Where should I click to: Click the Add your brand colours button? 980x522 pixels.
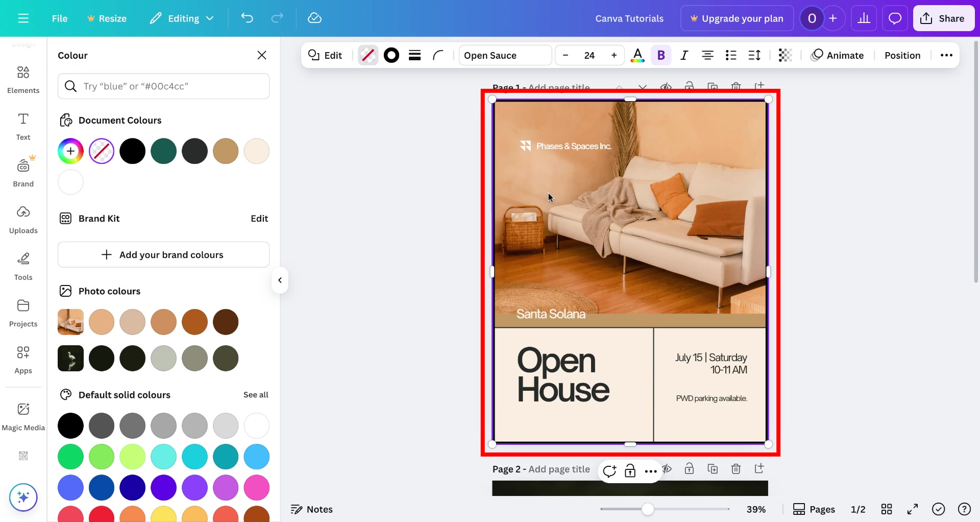click(x=163, y=254)
